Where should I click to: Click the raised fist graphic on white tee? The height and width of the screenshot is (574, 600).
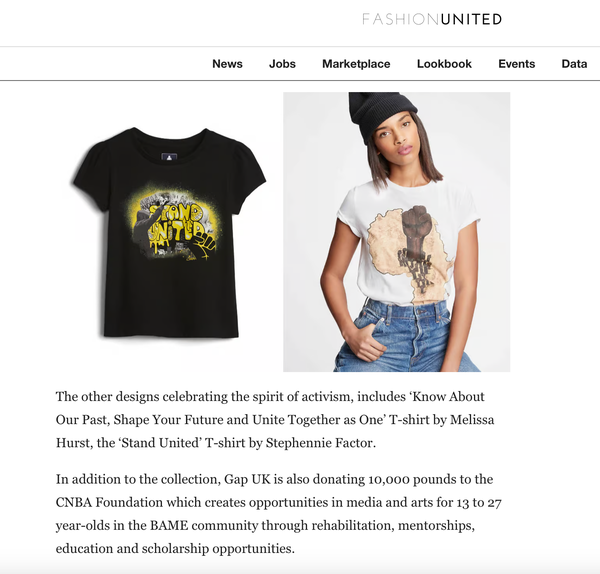pyautogui.click(x=416, y=228)
